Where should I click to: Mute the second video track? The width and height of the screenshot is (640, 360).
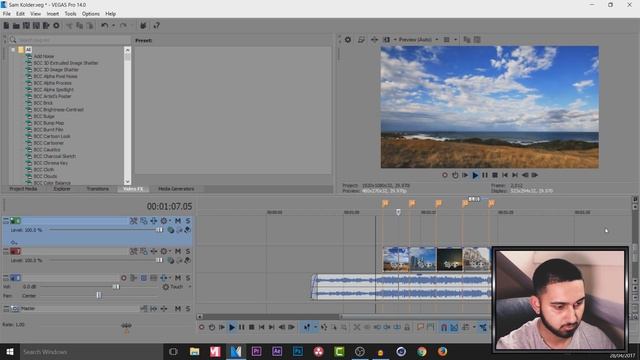[x=178, y=251]
